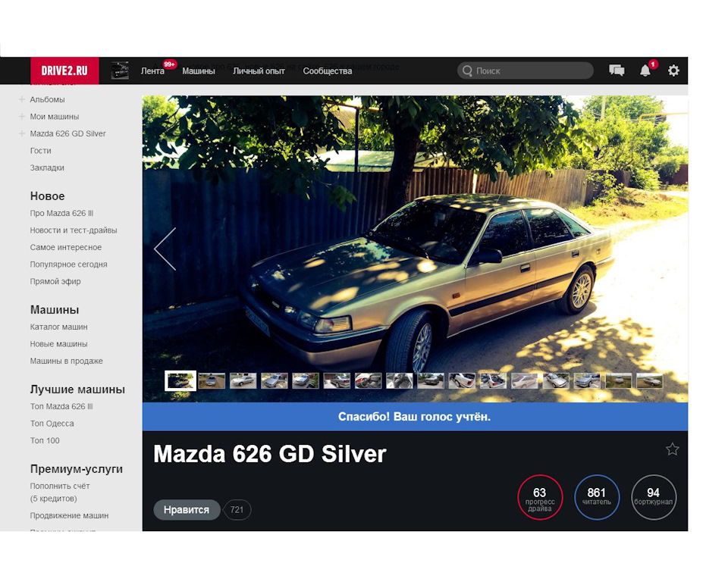Image resolution: width=728 pixels, height=582 pixels.
Task: Expand the Мои машины plus icon
Action: [x=22, y=117]
